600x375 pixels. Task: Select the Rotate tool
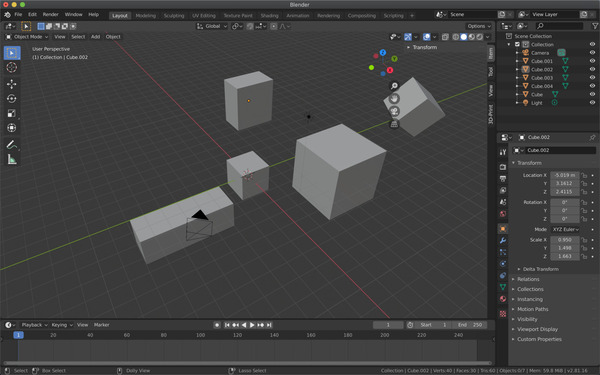pos(12,98)
